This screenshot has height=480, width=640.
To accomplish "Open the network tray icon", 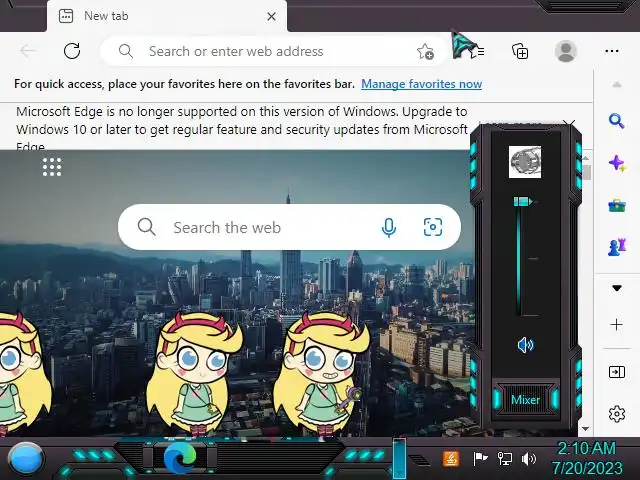I will (504, 459).
